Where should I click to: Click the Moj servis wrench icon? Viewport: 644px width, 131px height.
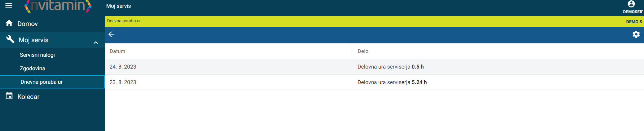click(10, 39)
